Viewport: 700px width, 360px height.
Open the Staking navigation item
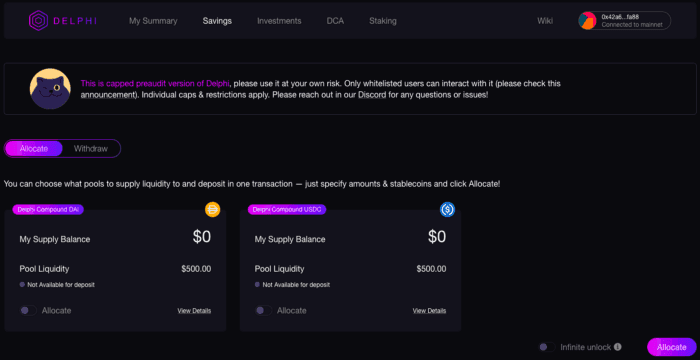[x=383, y=21]
